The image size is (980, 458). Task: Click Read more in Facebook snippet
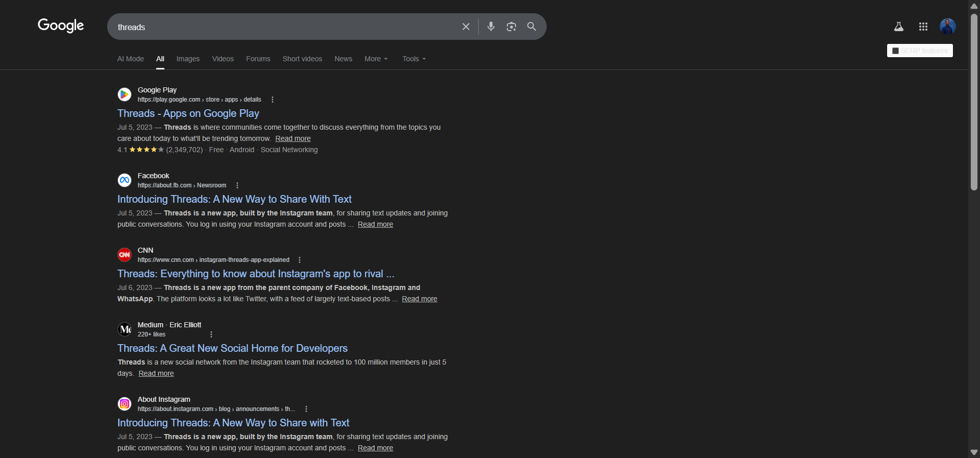[x=375, y=224]
